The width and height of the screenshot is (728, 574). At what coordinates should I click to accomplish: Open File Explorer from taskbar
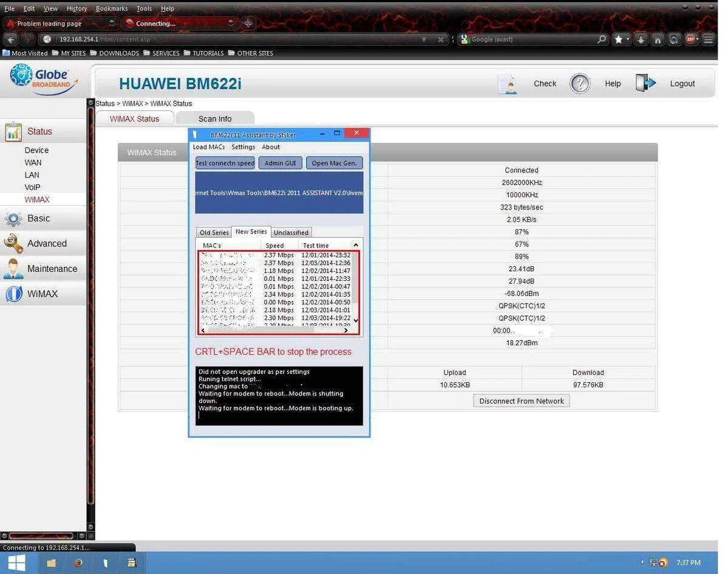(51, 563)
